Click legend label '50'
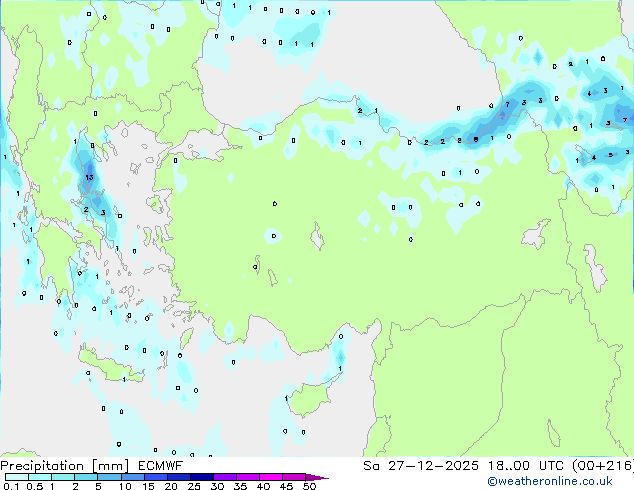Screen dimensions: 634x490 pos(309,486)
